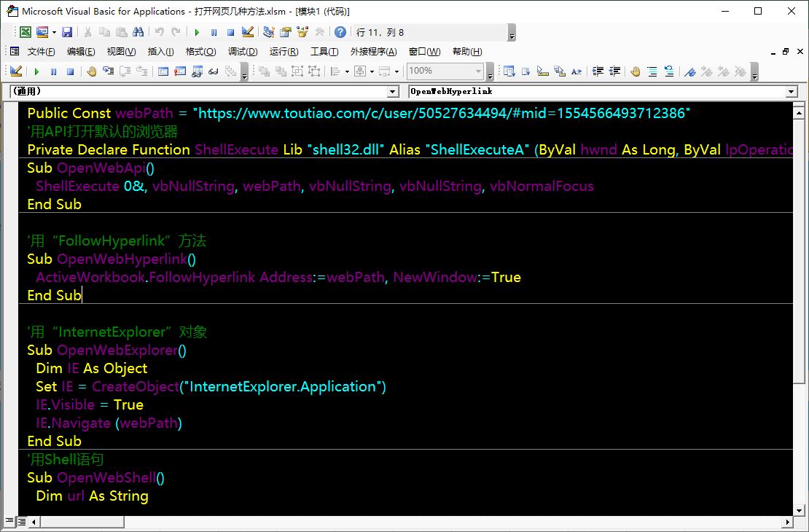Open the Insert UserForm dropdown arrow
Screen dimensions: 809x532
54,32
